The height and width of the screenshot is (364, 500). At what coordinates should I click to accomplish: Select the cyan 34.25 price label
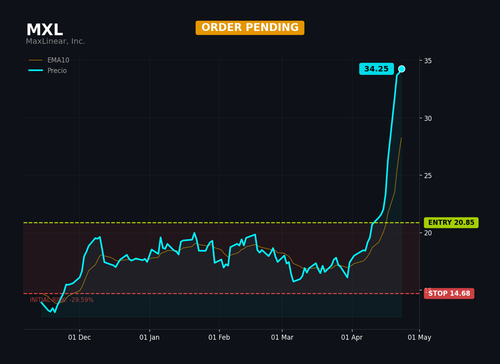(376, 69)
